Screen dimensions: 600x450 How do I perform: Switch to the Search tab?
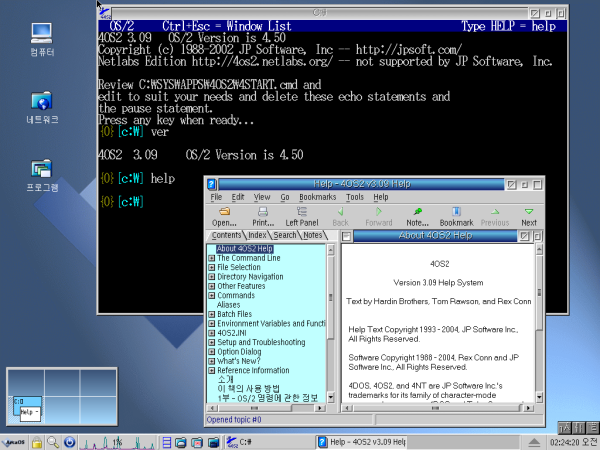point(285,235)
